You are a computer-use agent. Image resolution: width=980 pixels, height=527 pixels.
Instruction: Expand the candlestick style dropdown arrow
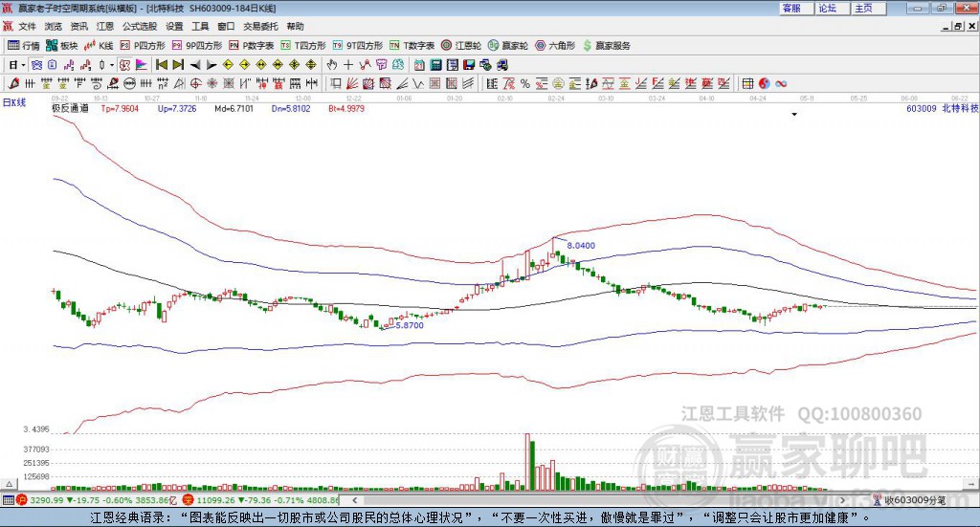[112, 65]
